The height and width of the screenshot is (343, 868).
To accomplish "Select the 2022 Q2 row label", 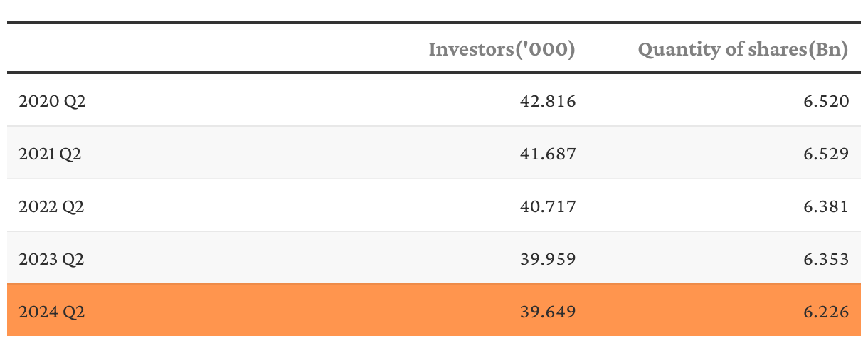I will click(x=52, y=207).
